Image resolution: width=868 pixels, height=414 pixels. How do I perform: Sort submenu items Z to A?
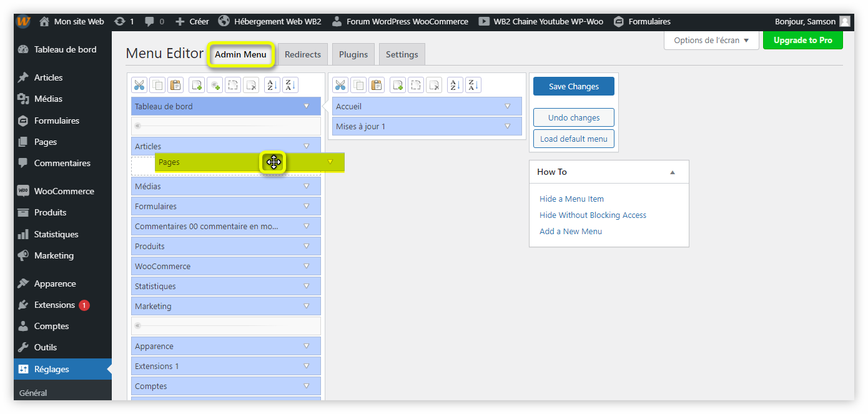[473, 84]
